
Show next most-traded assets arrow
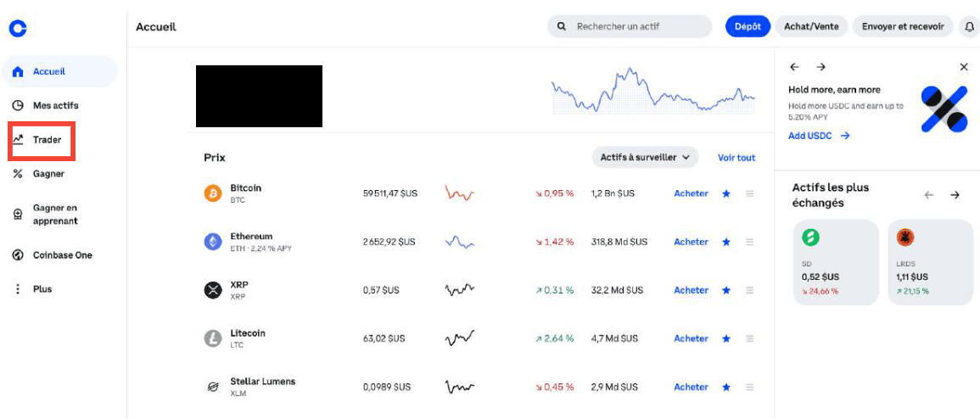tap(955, 195)
